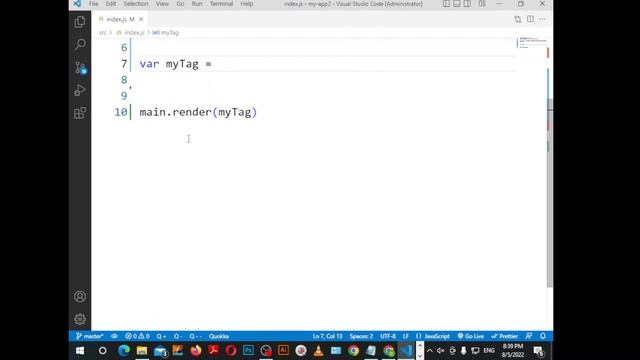Show hidden system tray icons

430,351
